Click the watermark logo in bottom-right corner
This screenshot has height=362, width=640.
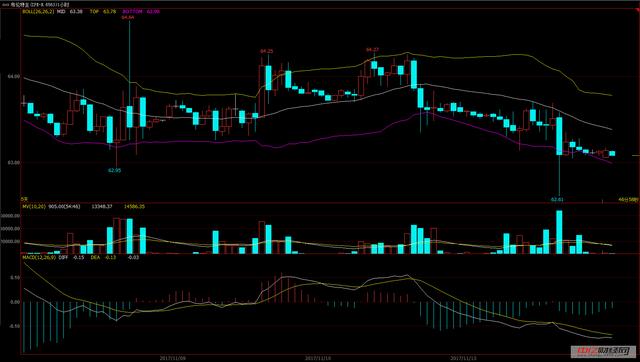602,351
